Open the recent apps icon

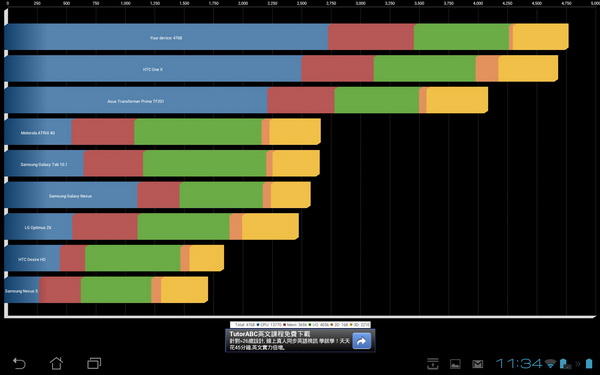94,363
